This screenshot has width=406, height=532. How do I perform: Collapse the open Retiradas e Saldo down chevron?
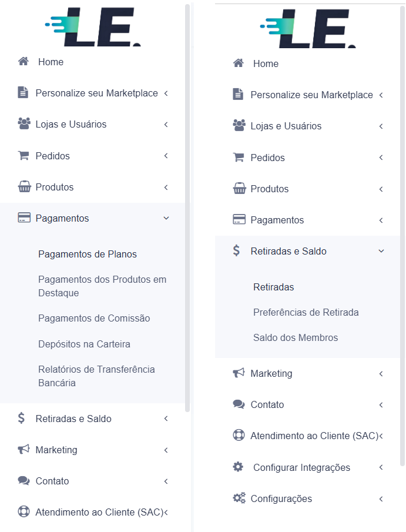[381, 251]
